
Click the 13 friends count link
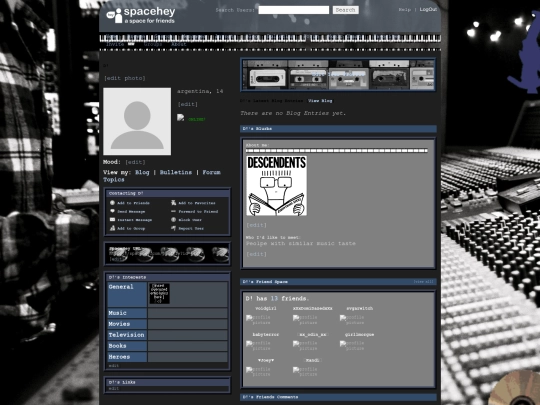[274, 299]
